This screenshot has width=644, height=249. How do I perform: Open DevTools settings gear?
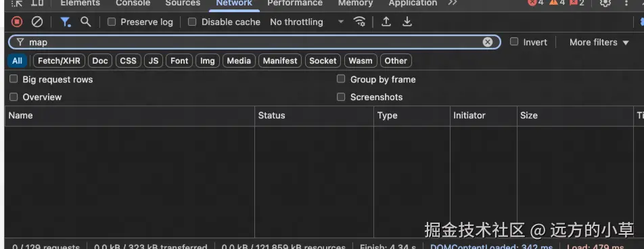tap(605, 3)
